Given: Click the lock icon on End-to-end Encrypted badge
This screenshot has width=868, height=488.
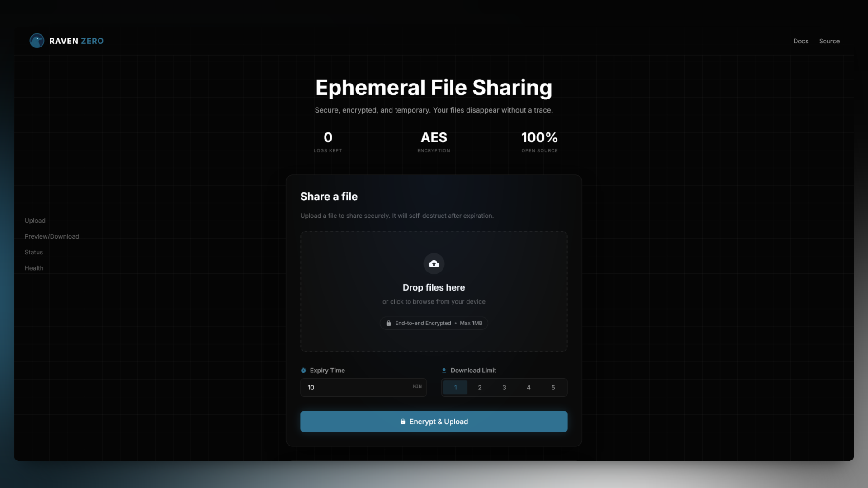Looking at the screenshot, I should point(389,323).
